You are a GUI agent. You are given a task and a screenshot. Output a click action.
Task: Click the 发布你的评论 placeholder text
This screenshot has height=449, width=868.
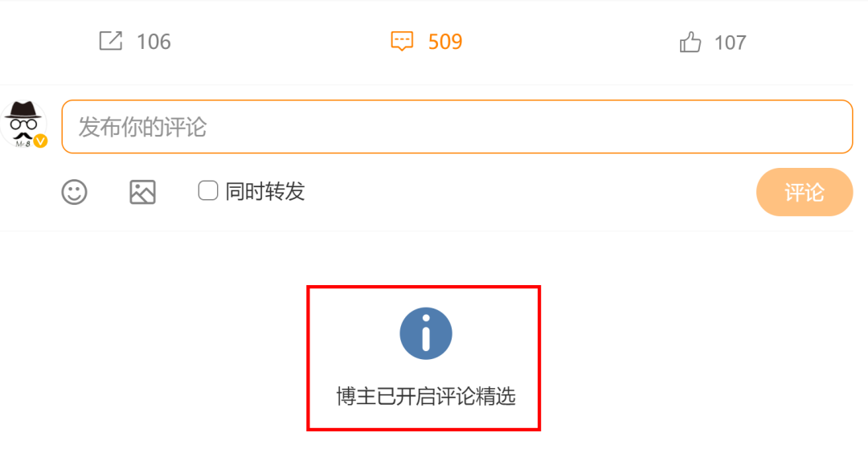click(x=142, y=127)
